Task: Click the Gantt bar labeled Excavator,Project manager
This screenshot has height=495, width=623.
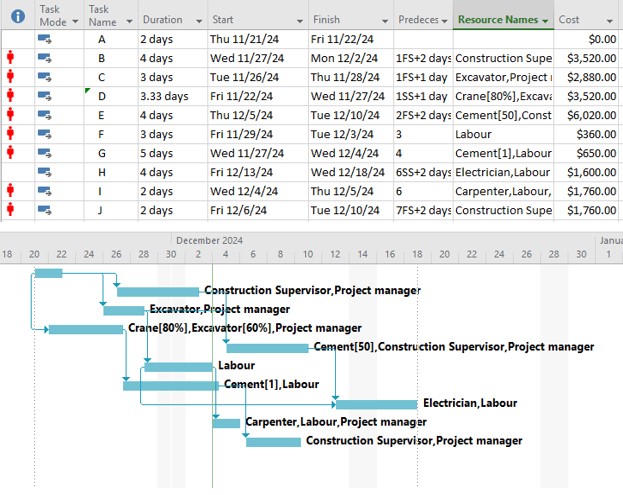Action: click(123, 310)
